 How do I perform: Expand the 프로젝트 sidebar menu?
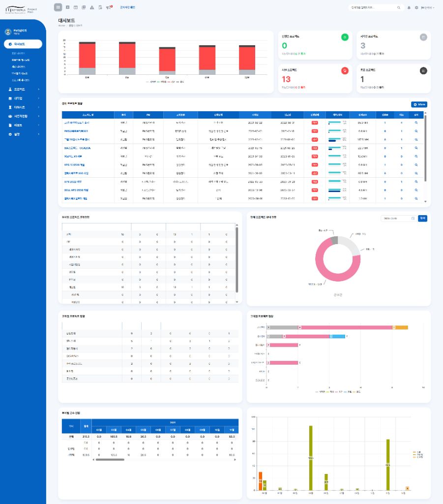[23, 90]
